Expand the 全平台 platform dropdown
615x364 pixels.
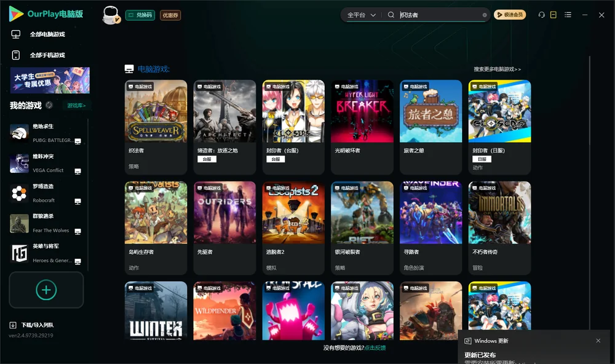pyautogui.click(x=361, y=15)
